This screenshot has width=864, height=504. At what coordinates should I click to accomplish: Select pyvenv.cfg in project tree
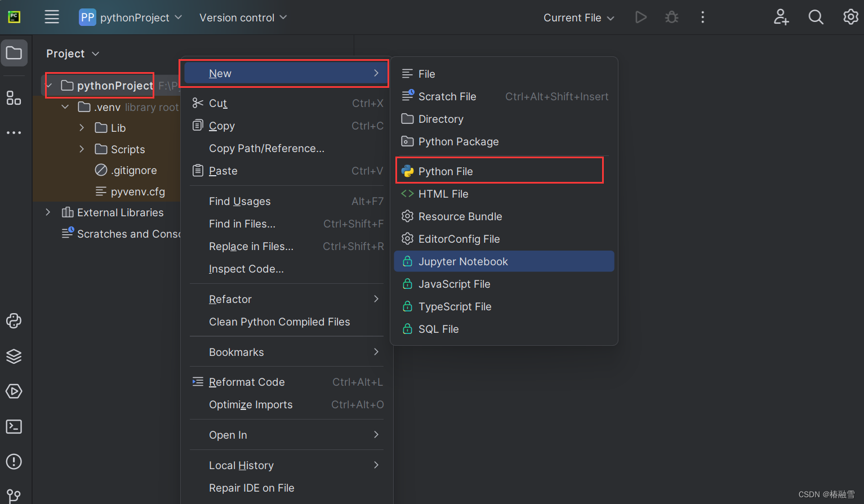point(130,191)
